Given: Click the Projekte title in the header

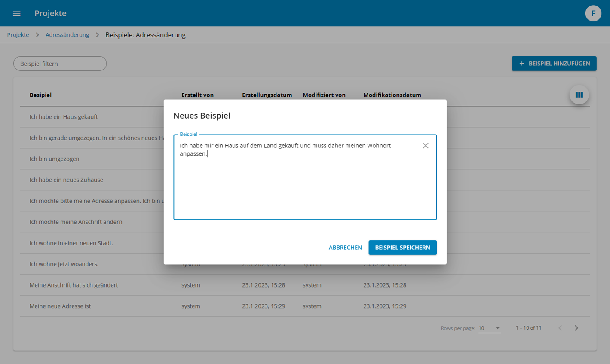Looking at the screenshot, I should 50,13.
